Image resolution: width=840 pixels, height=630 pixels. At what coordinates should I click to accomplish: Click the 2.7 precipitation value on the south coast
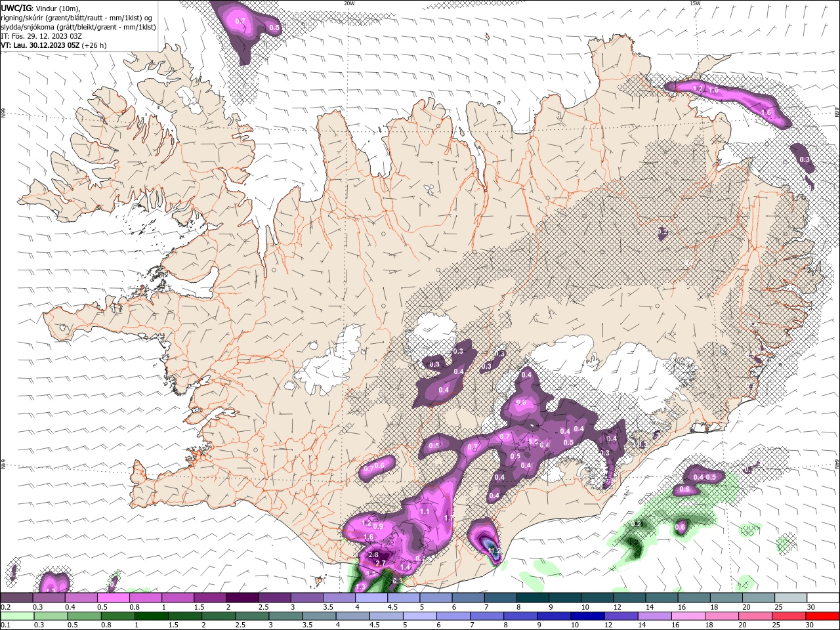pyautogui.click(x=380, y=563)
